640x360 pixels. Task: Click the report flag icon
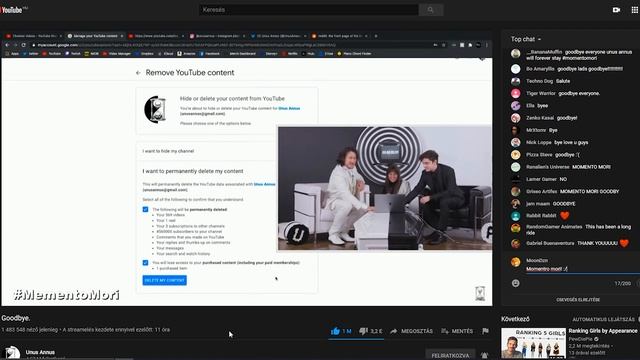coord(485,331)
